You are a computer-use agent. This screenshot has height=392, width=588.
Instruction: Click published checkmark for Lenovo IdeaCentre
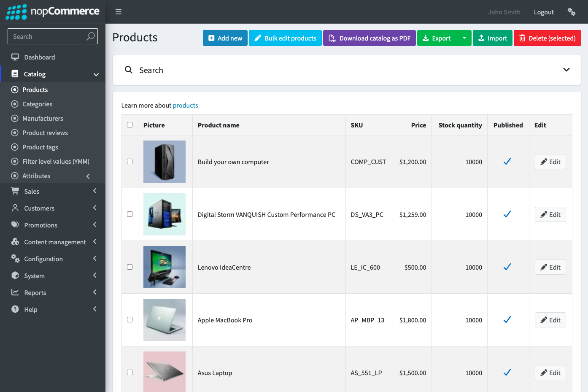click(x=507, y=267)
